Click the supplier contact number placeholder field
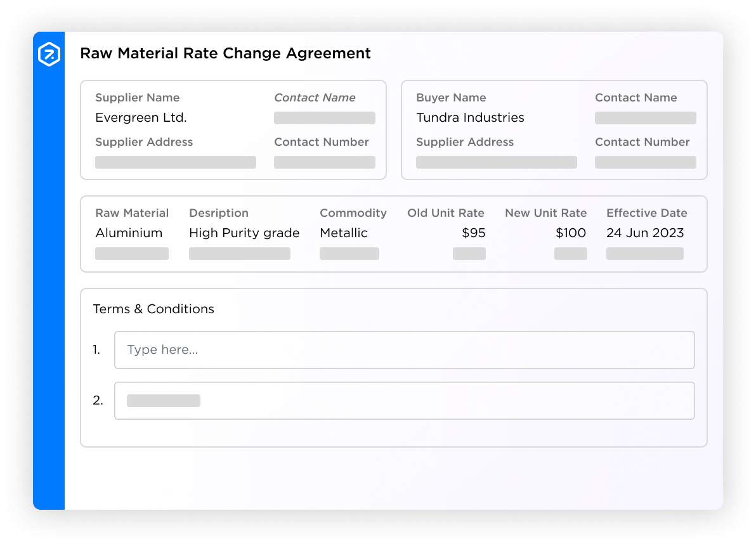The image size is (756, 544). tap(325, 162)
